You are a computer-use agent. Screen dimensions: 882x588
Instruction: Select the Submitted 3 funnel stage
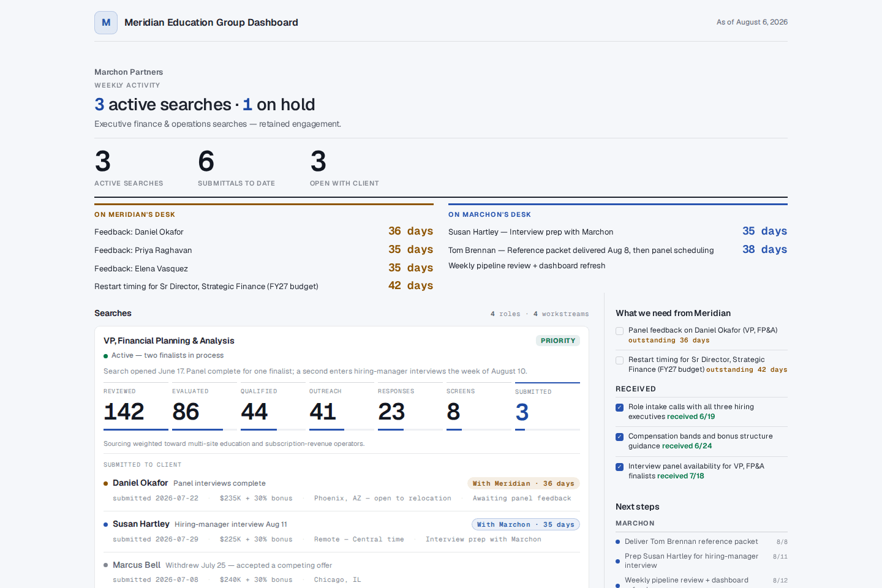pos(548,407)
